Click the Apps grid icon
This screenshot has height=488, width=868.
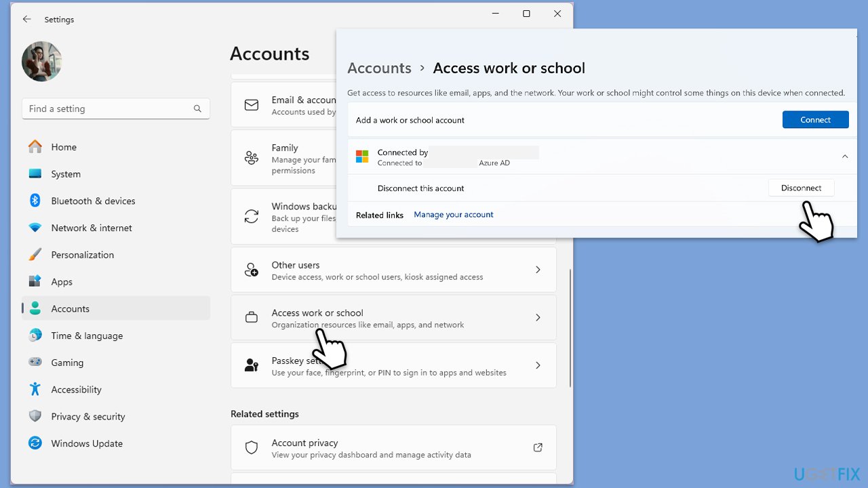pos(35,282)
